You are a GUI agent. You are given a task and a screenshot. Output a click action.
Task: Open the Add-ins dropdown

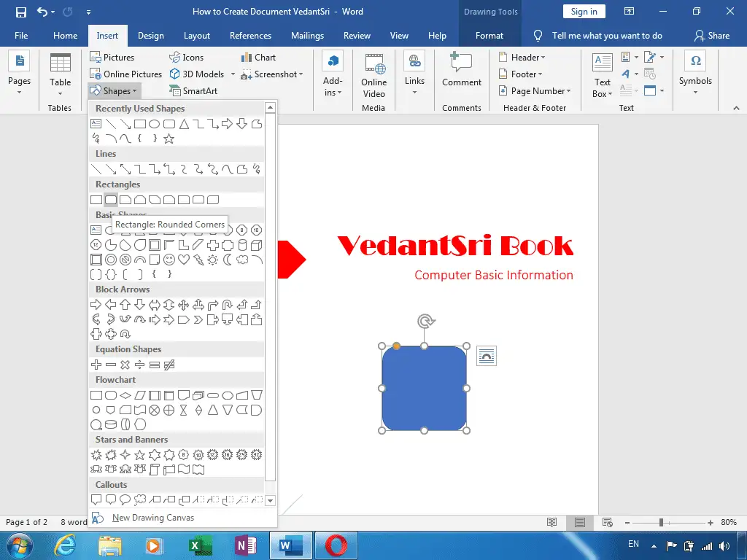pyautogui.click(x=333, y=74)
